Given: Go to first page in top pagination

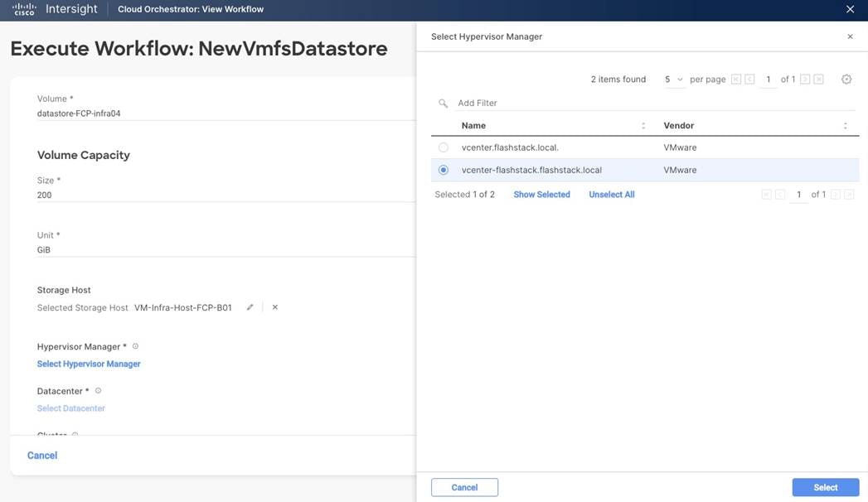Looking at the screenshot, I should point(735,79).
